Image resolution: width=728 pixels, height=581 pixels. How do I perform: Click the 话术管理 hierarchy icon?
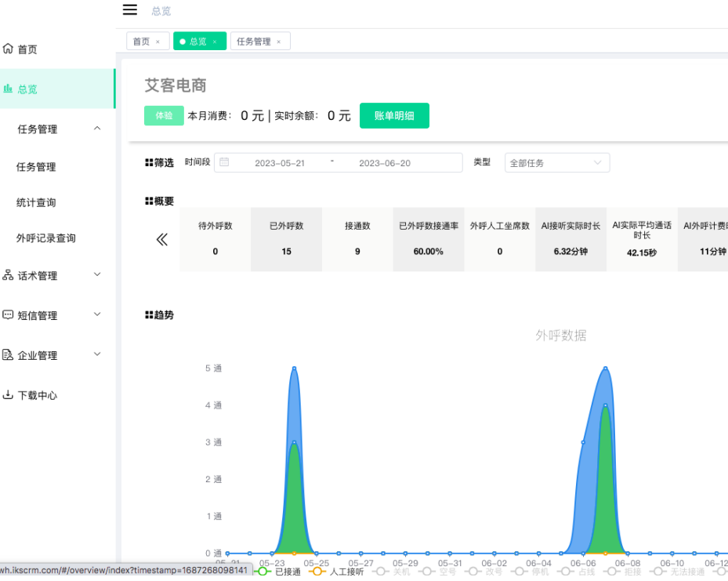point(8,276)
